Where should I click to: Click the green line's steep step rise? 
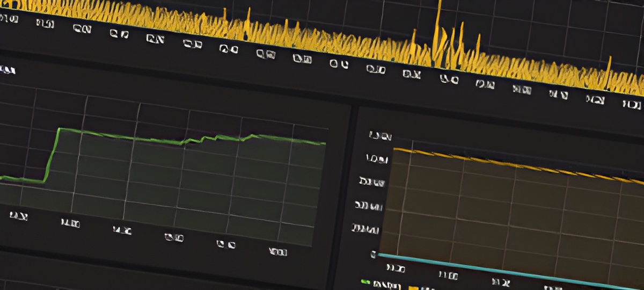53,154
